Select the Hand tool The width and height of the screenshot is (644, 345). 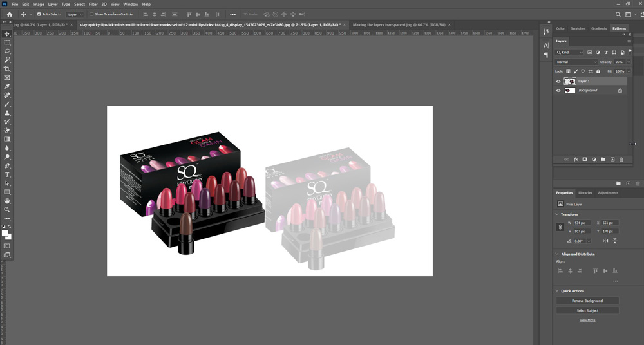click(7, 201)
